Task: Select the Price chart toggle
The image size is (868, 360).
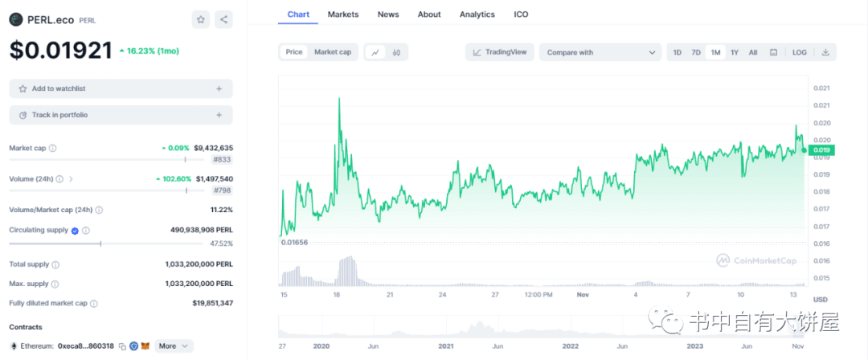Action: pyautogui.click(x=294, y=52)
